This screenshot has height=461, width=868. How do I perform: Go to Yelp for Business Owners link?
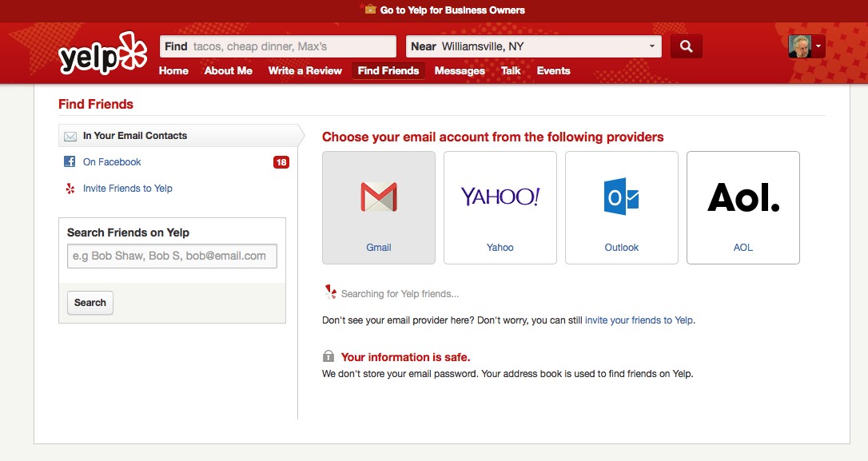point(452,10)
